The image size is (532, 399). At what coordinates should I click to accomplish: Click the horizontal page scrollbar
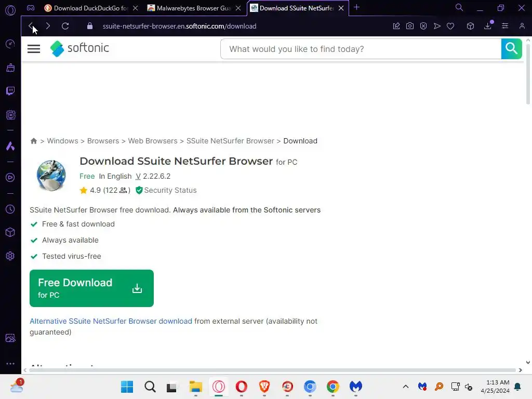(272, 370)
